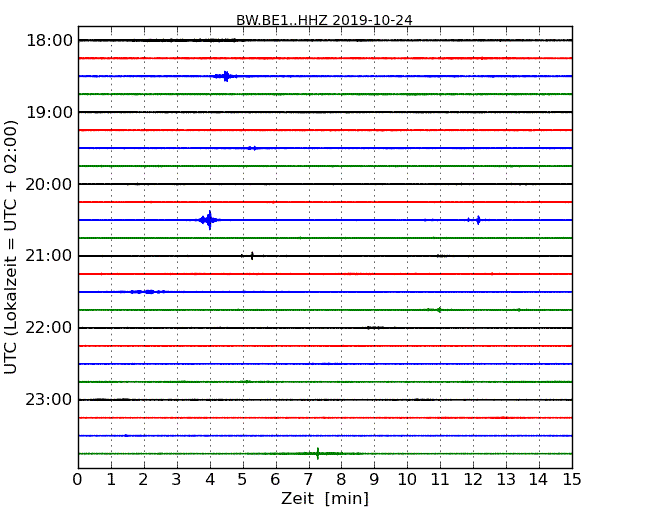Viewport: 650px width, 520px height.
Task: Click x-axis tick label 14
Action: [538, 479]
